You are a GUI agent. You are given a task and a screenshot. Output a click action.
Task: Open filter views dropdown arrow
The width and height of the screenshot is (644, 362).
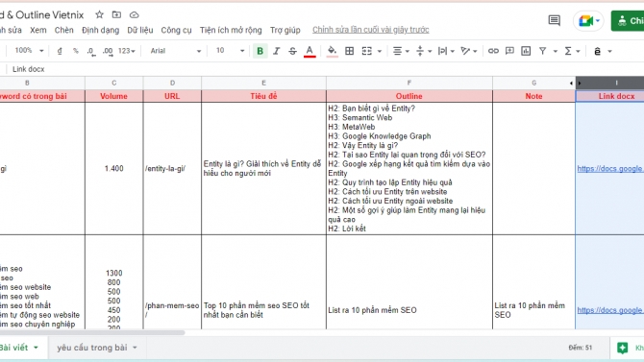point(556,51)
